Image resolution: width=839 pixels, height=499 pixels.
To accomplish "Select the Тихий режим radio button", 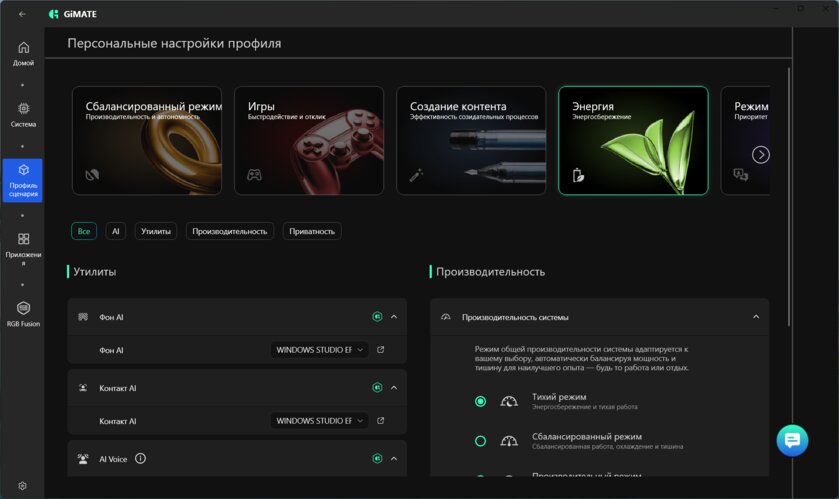I will [480, 401].
